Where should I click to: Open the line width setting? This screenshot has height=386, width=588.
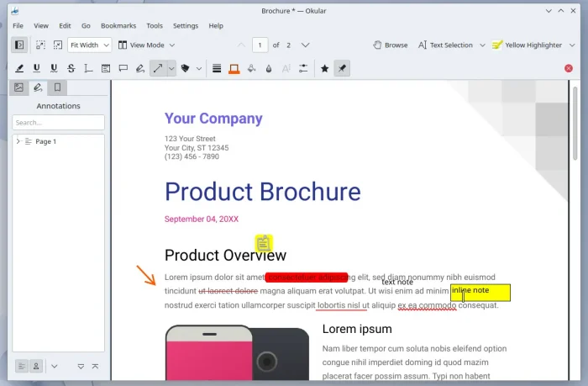(x=217, y=68)
